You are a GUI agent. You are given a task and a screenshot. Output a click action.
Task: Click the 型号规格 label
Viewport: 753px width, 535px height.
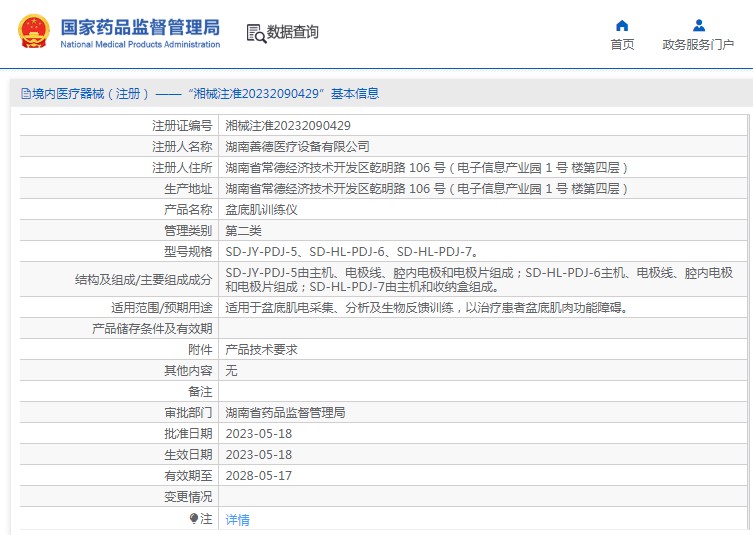point(188,252)
